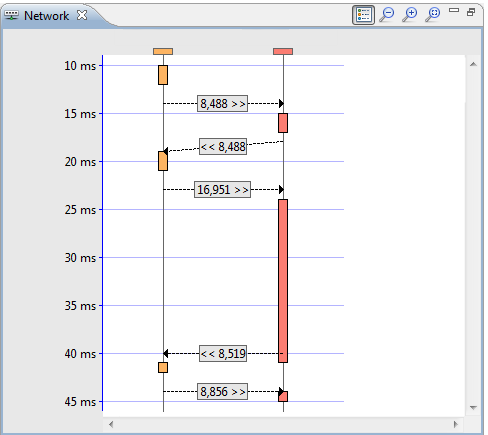Click the '<< 8,488' return message label
Image resolution: width=488 pixels, height=435 pixels.
pyautogui.click(x=223, y=147)
